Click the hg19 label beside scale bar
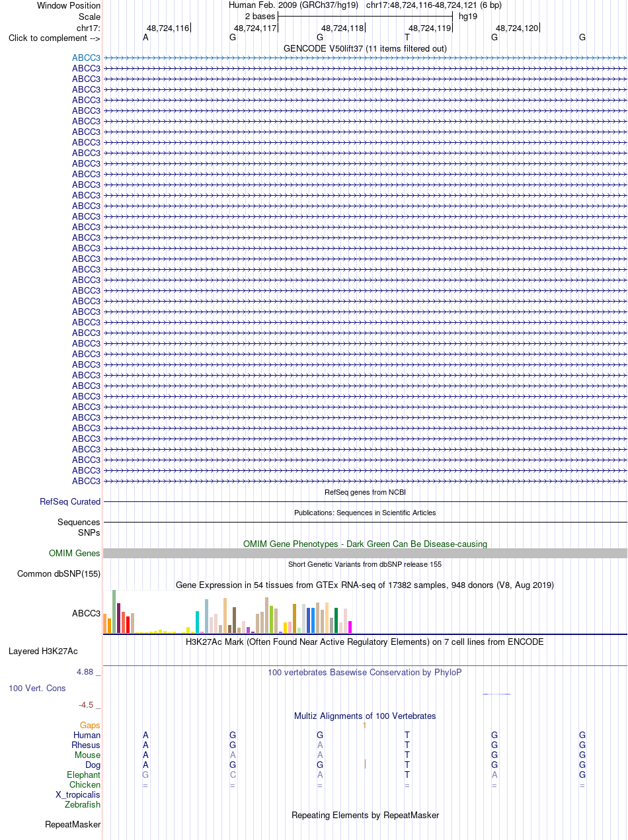The width and height of the screenshot is (628, 840). coord(468,16)
